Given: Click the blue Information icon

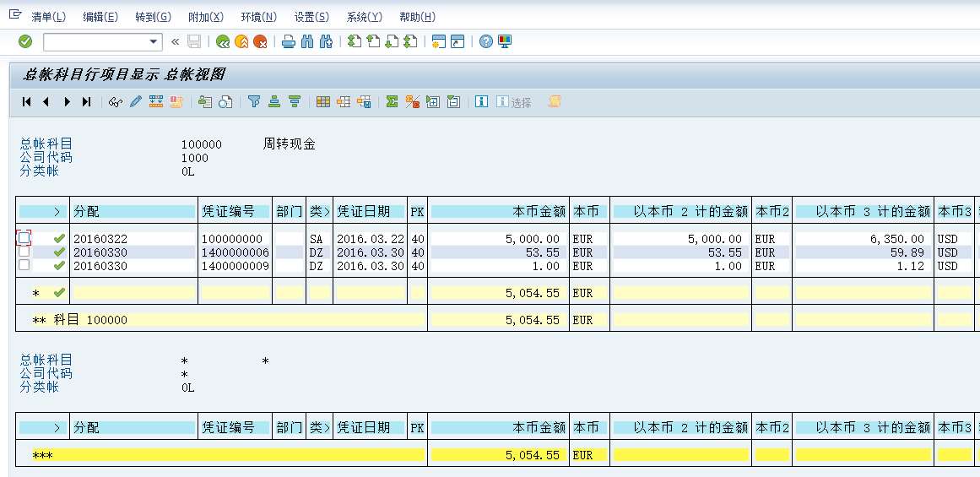Looking at the screenshot, I should click(x=481, y=102).
